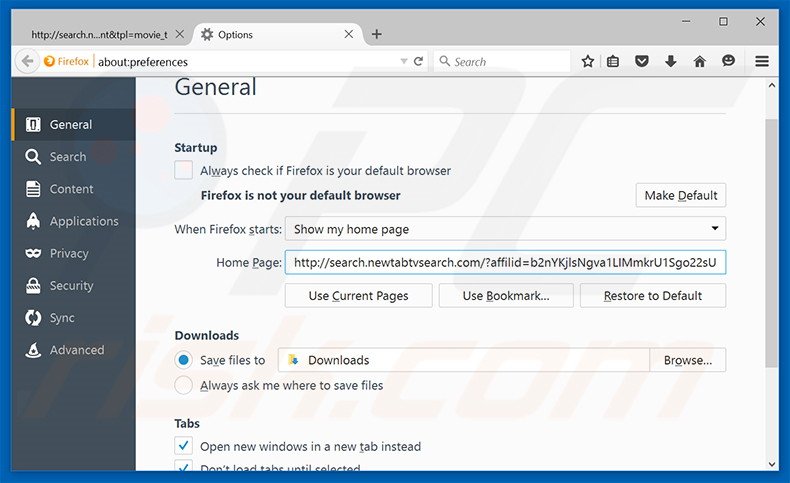Image resolution: width=790 pixels, height=483 pixels.
Task: Minimize the Firefox window
Action: click(x=686, y=22)
